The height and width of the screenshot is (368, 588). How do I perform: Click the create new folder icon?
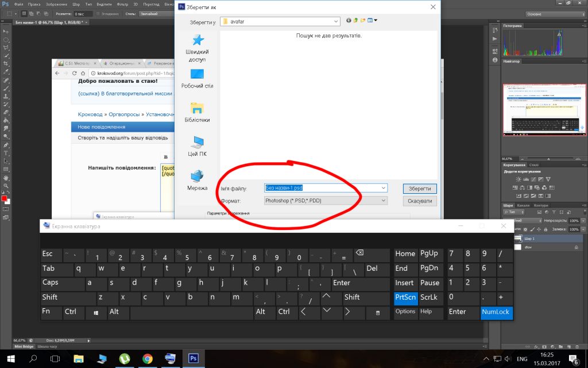[363, 21]
